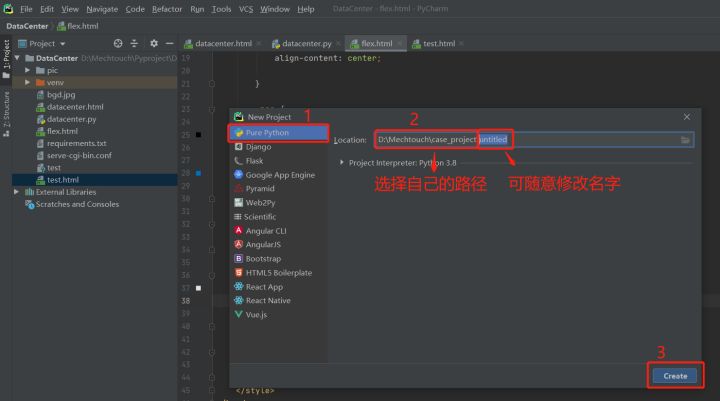720x401 pixels.
Task: Toggle fold marker at line 21
Action: tap(212, 84)
